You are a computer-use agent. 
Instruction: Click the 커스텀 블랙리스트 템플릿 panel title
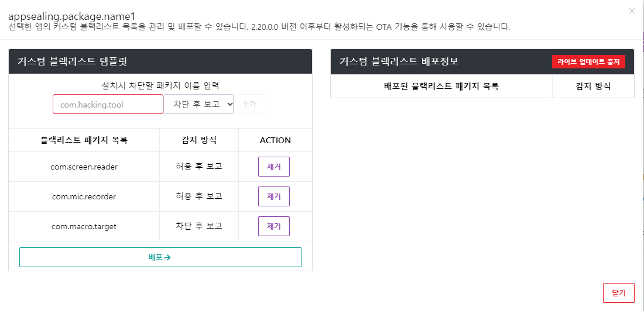[x=72, y=61]
